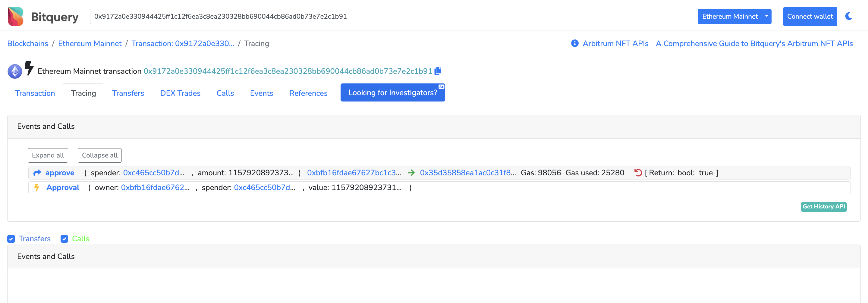Click the Transfers label beside the checkbox
Screen dimensions: 868x303
point(35,239)
